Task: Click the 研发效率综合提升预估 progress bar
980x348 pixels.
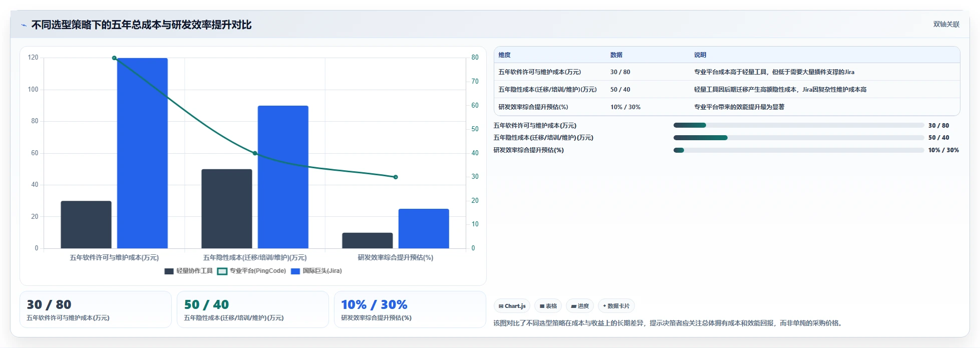Action: click(799, 150)
